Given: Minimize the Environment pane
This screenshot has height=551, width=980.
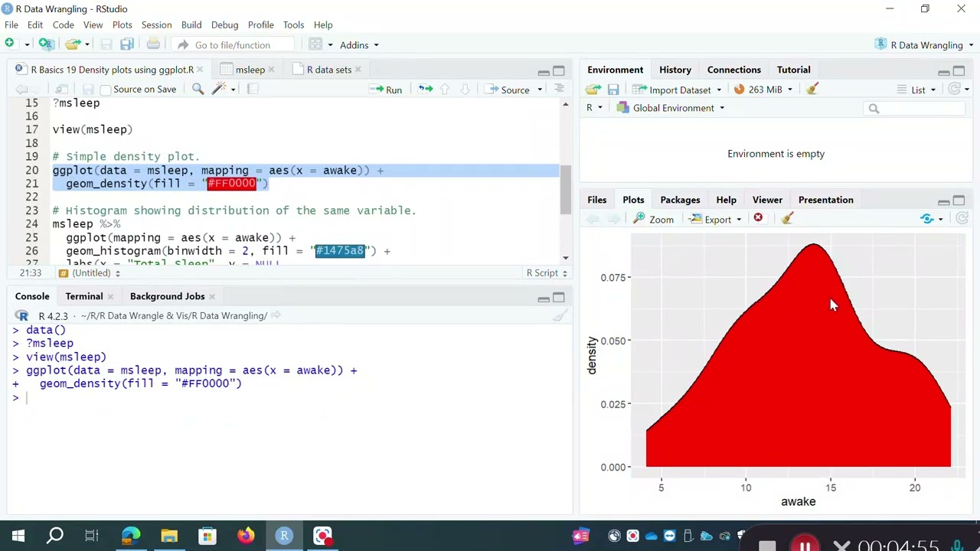Looking at the screenshot, I should point(943,71).
